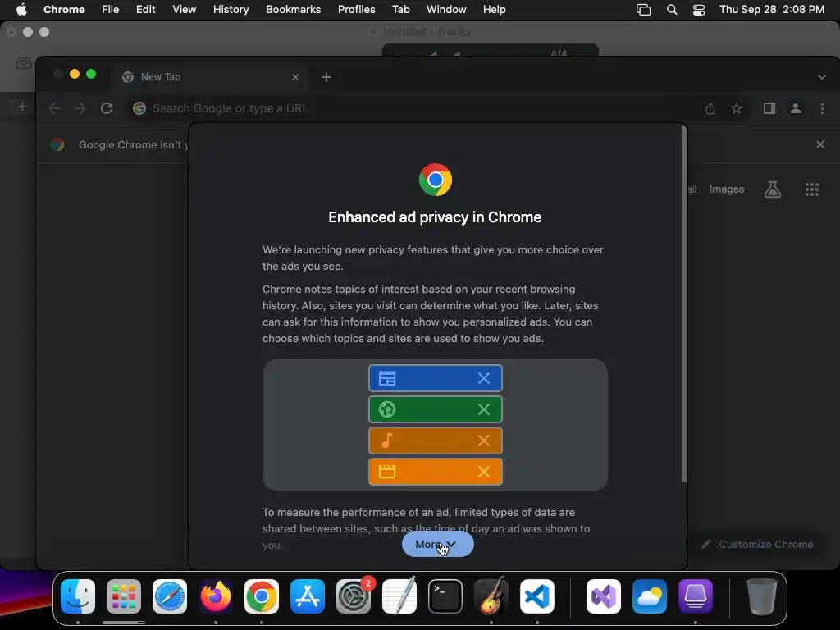Open the Help menu

(x=494, y=9)
